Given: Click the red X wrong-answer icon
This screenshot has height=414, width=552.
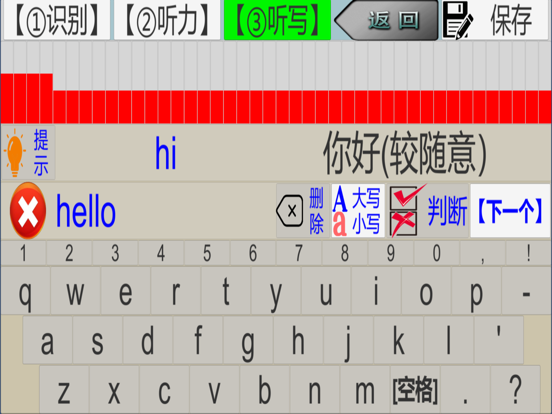Looking at the screenshot, I should (28, 211).
